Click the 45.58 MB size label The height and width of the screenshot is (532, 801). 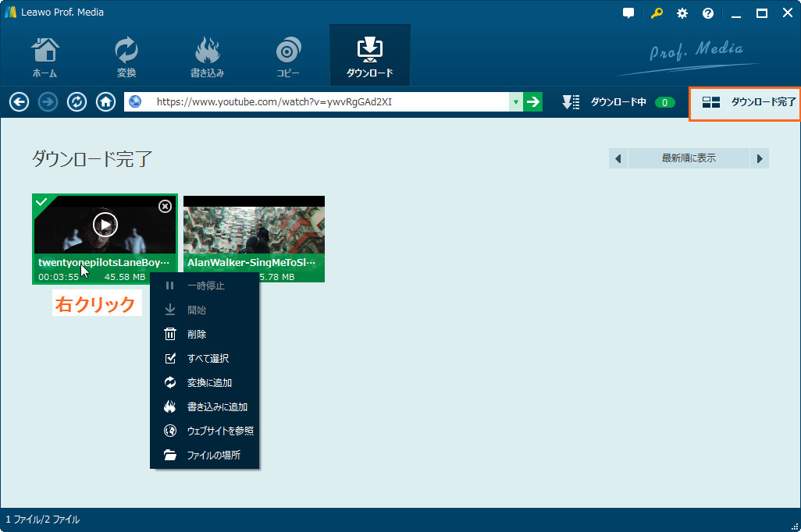(x=125, y=277)
